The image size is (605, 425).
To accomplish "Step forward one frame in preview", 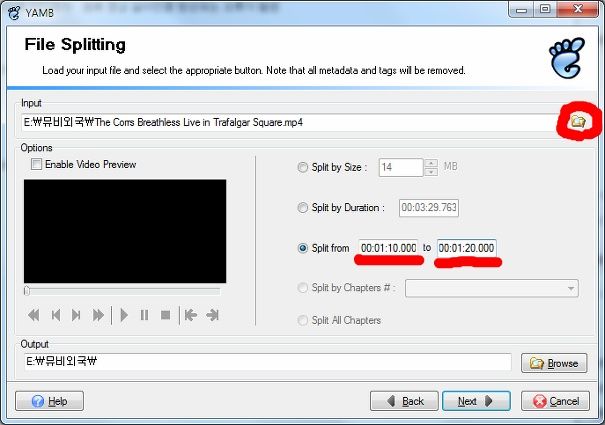I will click(x=76, y=315).
